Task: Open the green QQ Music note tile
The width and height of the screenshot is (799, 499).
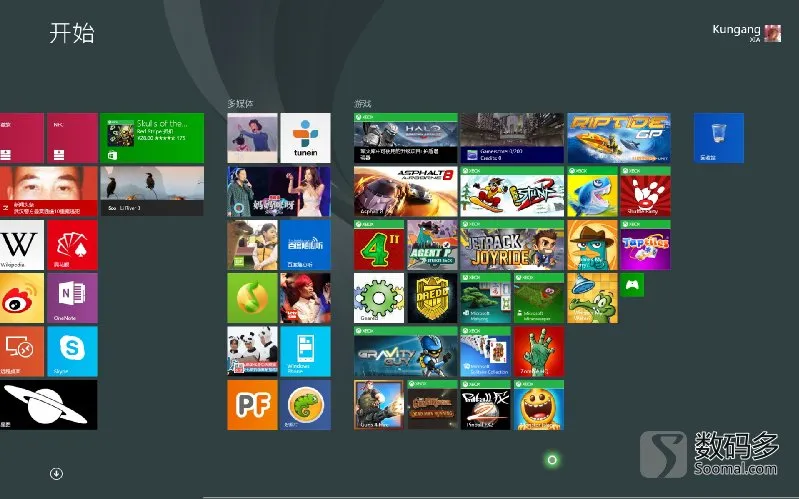Action: pos(252,298)
